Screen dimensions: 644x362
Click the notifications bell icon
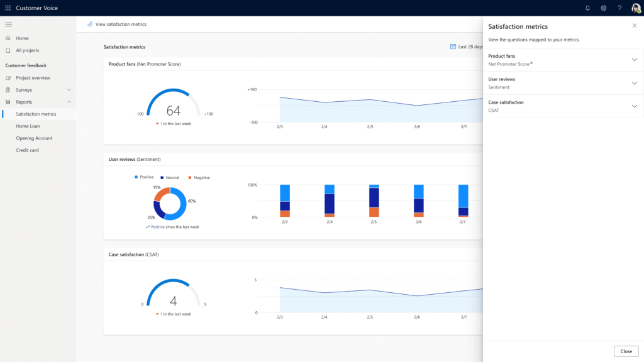click(587, 8)
